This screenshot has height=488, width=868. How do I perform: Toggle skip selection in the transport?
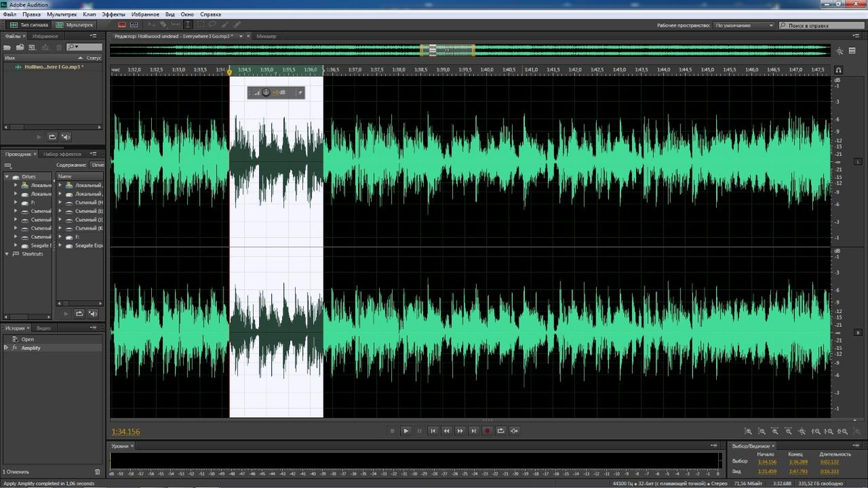514,431
